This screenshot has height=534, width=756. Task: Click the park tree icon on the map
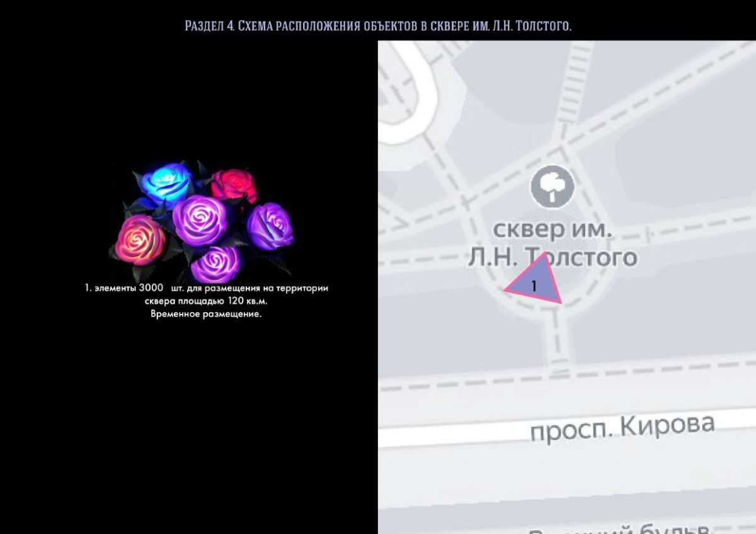coord(553,187)
